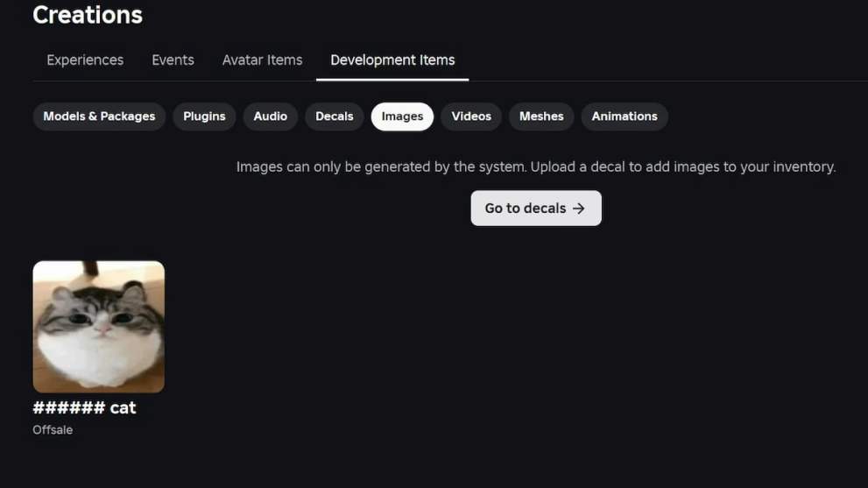Choose the Decals category chip

(x=334, y=117)
